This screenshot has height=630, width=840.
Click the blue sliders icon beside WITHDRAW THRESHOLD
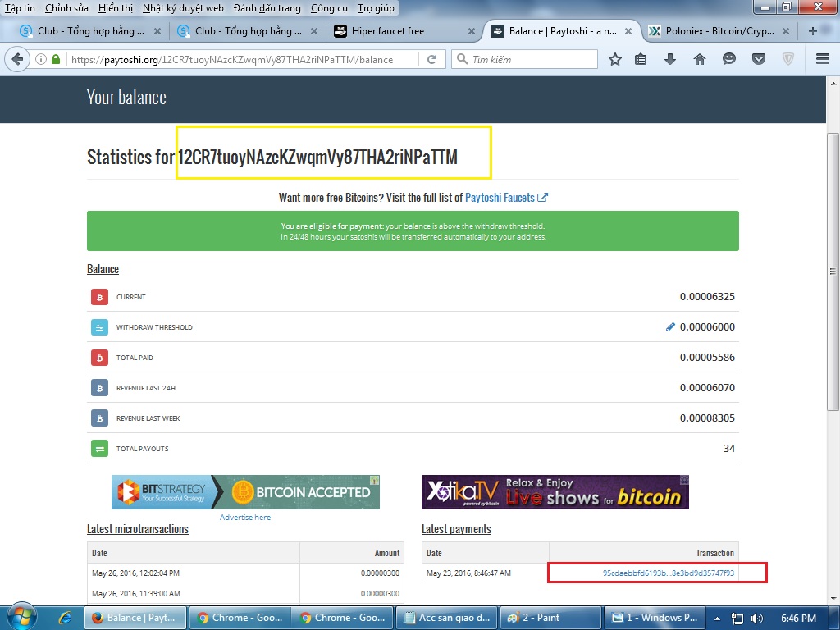pyautogui.click(x=99, y=327)
